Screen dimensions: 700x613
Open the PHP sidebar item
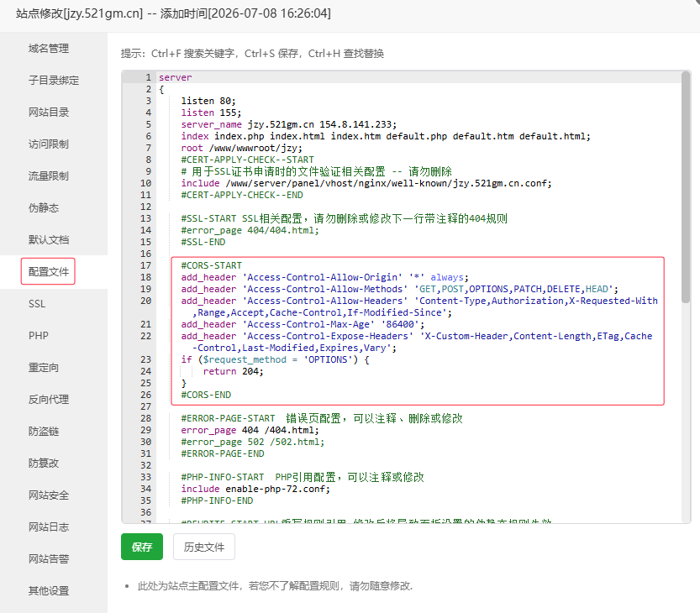[x=39, y=336]
